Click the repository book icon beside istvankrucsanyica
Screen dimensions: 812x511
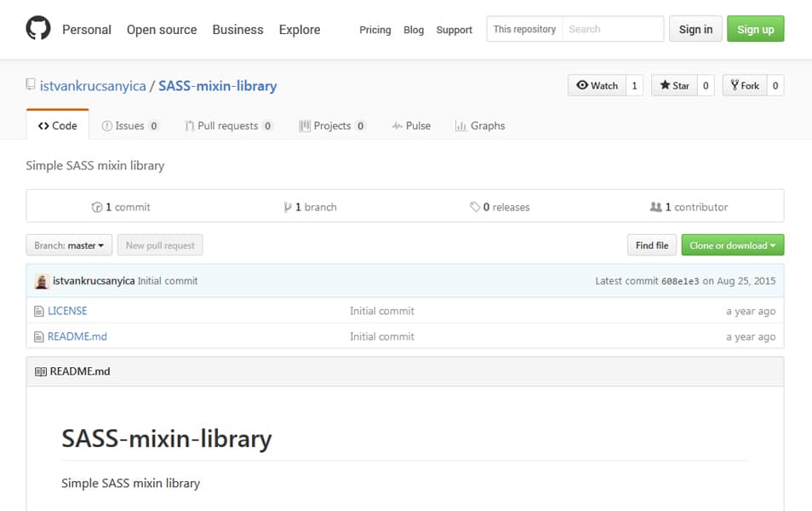[31, 84]
